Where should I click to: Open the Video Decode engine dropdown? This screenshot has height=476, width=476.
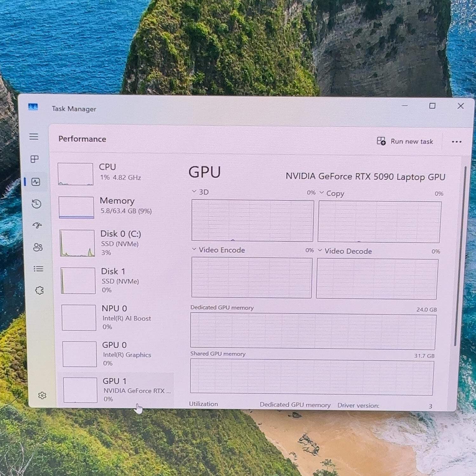(x=320, y=250)
